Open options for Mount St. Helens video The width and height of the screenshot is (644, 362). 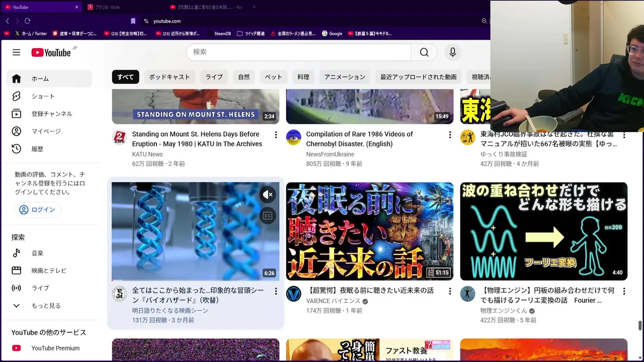click(x=276, y=135)
